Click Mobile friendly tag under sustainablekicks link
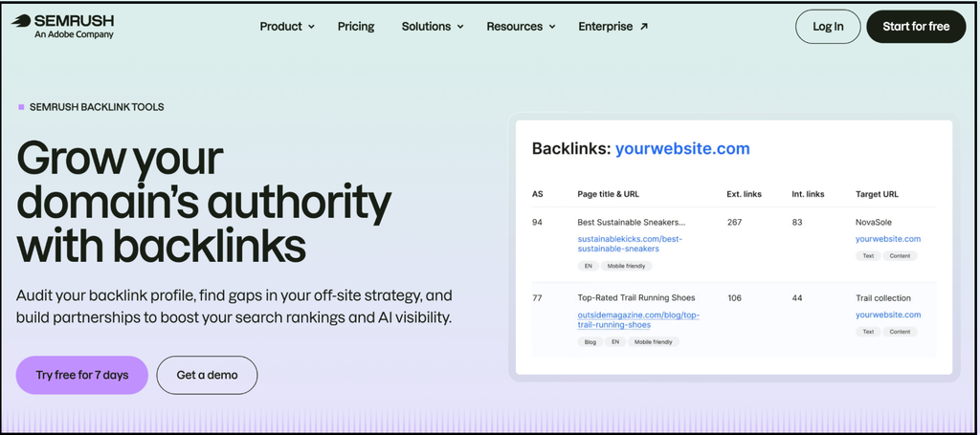Image resolution: width=980 pixels, height=435 pixels. (x=626, y=266)
